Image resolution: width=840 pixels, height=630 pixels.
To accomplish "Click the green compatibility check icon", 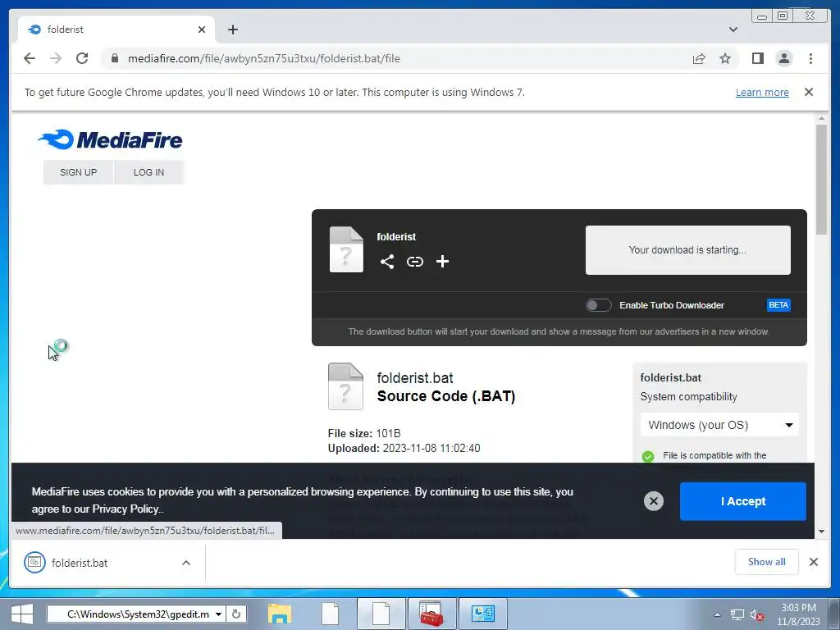I will [x=648, y=456].
